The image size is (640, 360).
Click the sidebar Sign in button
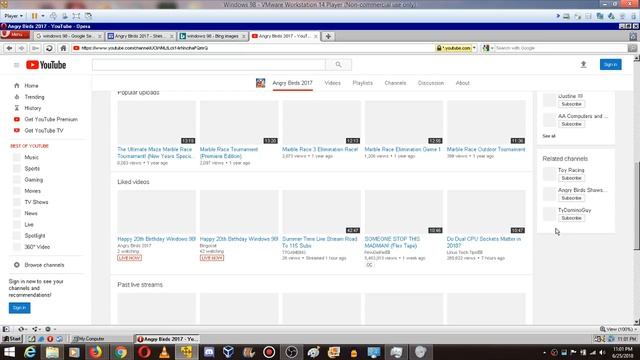(19, 308)
